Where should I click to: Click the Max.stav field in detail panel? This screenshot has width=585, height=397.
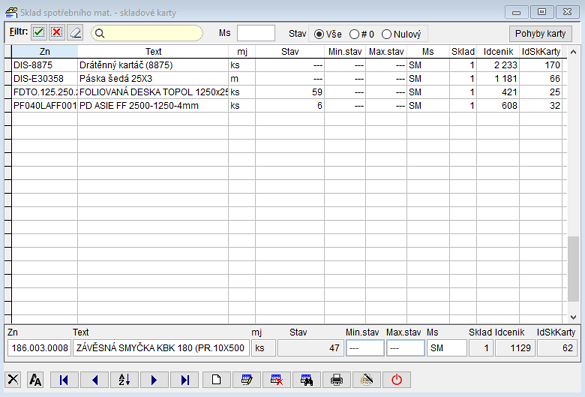pyautogui.click(x=406, y=348)
